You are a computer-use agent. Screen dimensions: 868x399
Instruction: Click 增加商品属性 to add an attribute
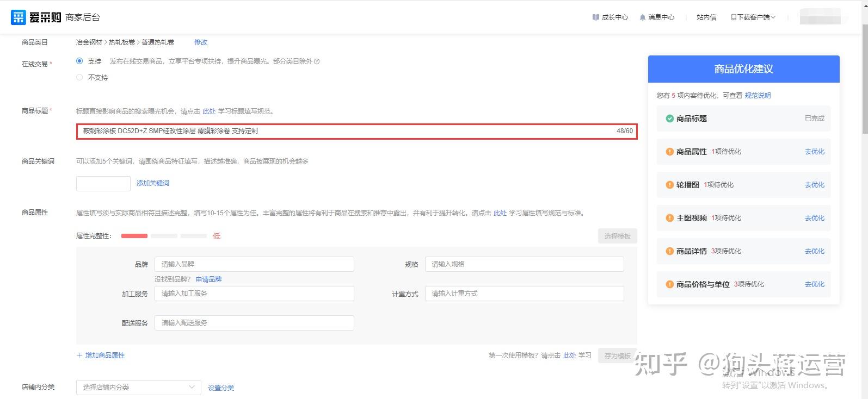101,356
